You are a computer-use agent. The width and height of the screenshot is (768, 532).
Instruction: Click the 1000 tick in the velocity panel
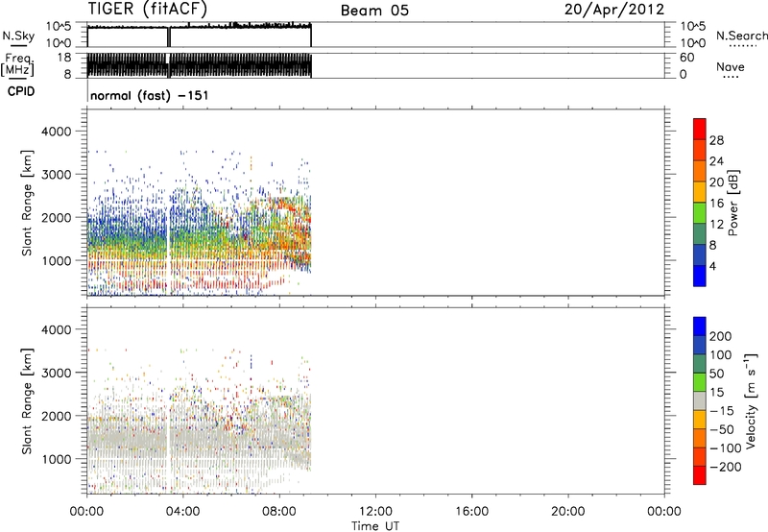[56, 459]
